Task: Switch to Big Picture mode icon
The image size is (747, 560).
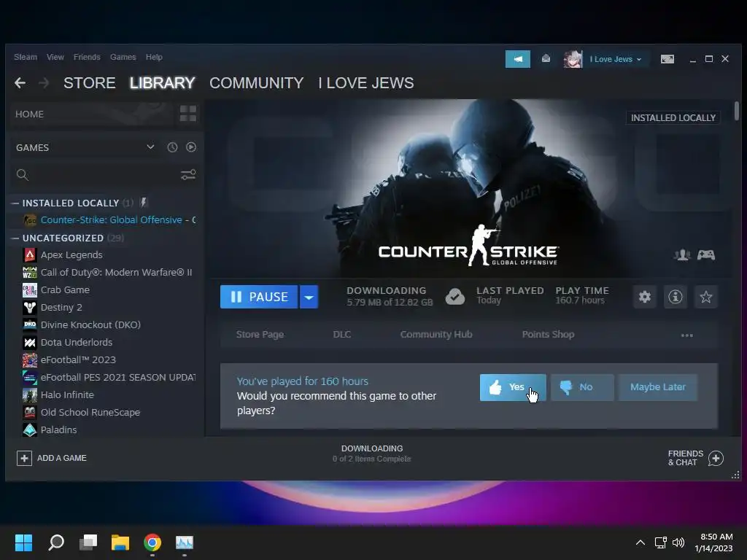Action: [x=667, y=59]
